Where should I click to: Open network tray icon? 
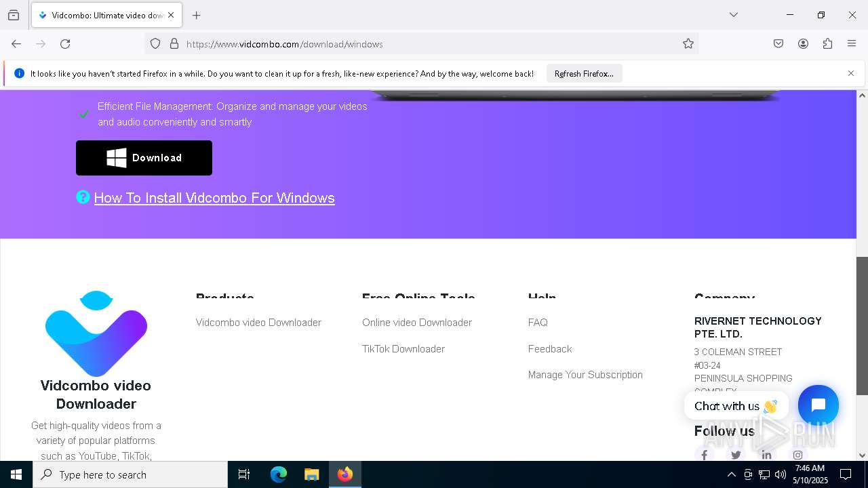pyautogui.click(x=764, y=474)
